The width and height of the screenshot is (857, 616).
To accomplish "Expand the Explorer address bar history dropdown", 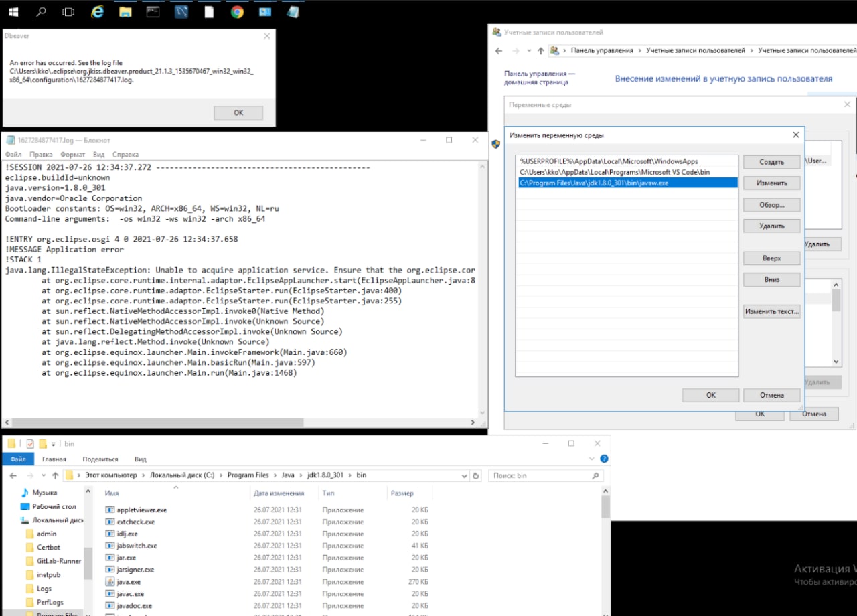I will coord(465,475).
